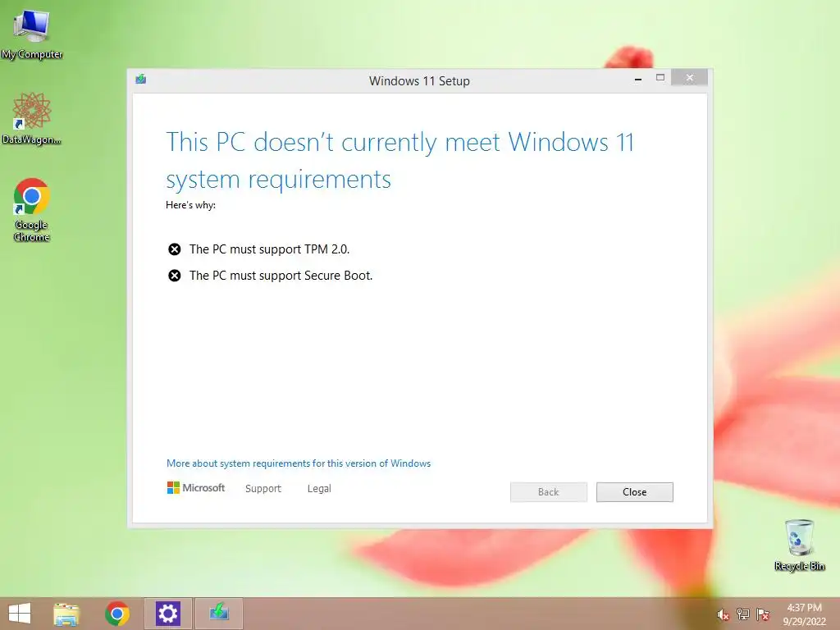Click the error icon beside Secure Boot
The width and height of the screenshot is (840, 630).
pos(174,276)
